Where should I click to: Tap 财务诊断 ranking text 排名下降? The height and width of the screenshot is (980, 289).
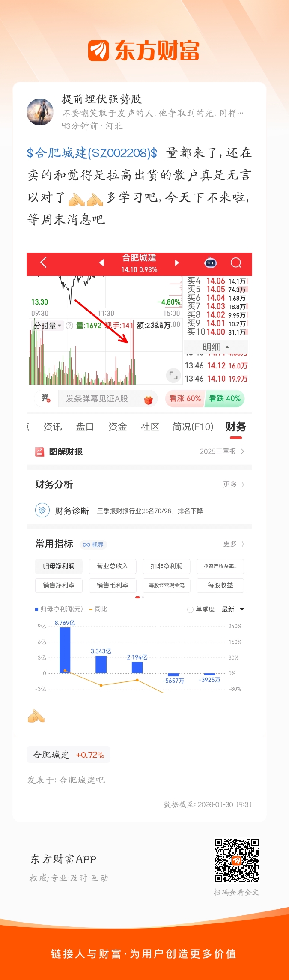pyautogui.click(x=190, y=511)
